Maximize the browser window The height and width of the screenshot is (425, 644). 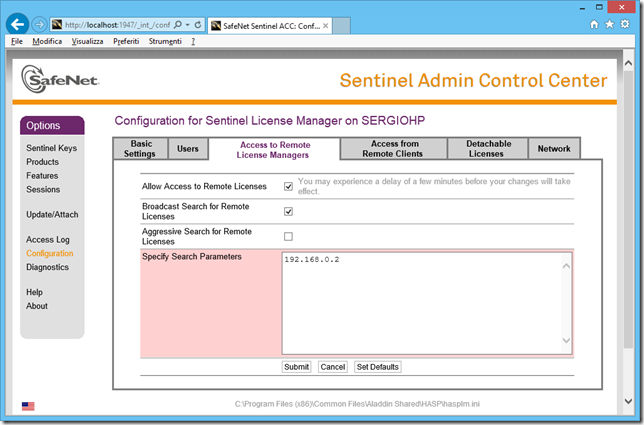tap(599, 7)
